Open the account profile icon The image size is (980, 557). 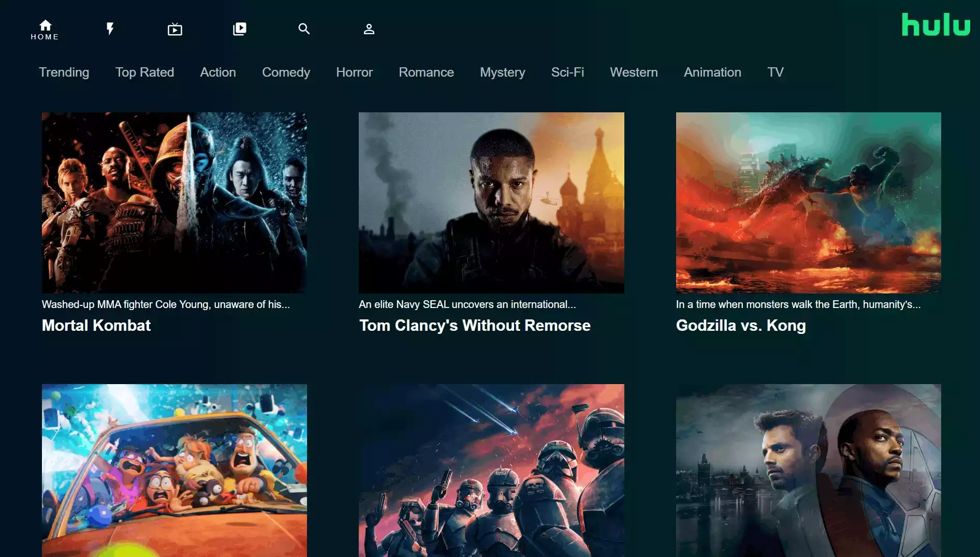(x=369, y=29)
